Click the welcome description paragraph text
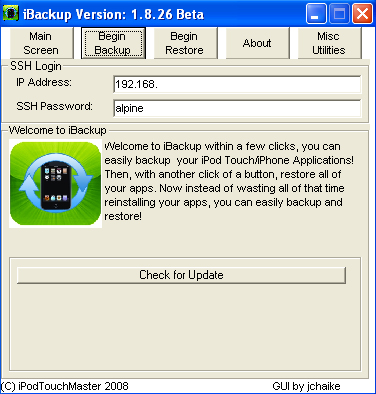Image resolution: width=376 pixels, height=394 pixels. point(229,181)
